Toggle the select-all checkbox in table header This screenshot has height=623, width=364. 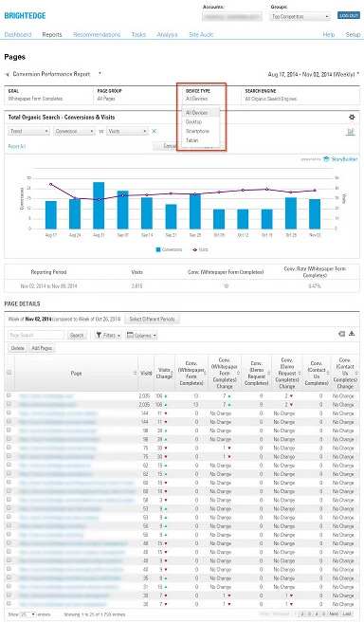[9, 373]
